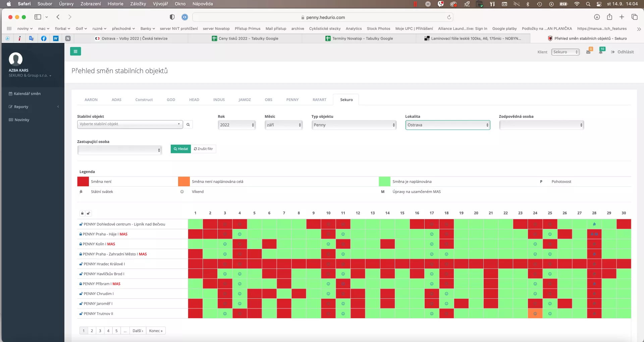Image resolution: width=644 pixels, height=342 pixels.
Task: Open the Lokalita Ostrava dropdown
Action: [448, 125]
